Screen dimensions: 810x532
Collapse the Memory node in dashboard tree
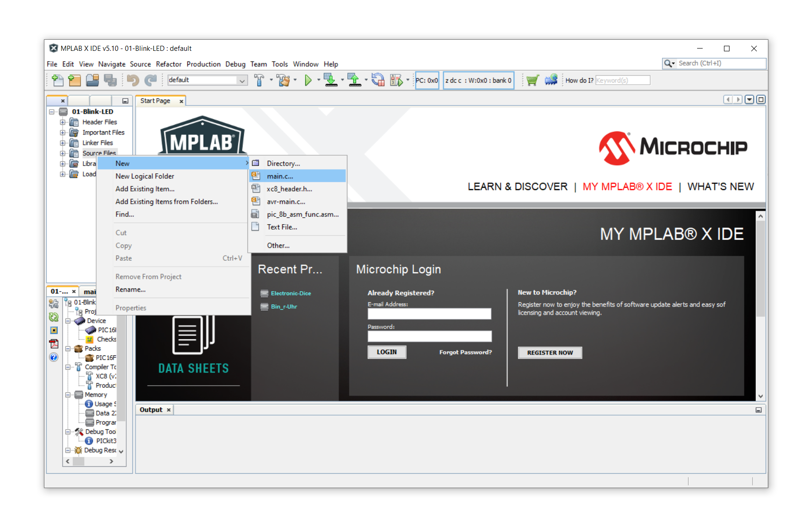point(68,395)
